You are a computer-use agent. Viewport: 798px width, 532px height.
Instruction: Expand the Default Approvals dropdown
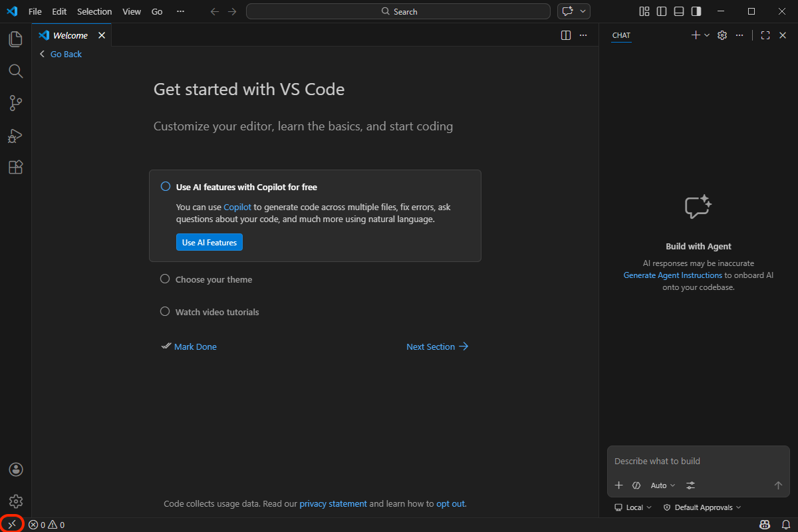702,507
